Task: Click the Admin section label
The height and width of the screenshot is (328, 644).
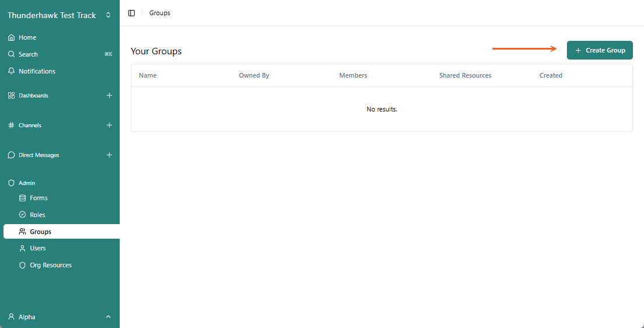Action: (x=27, y=183)
